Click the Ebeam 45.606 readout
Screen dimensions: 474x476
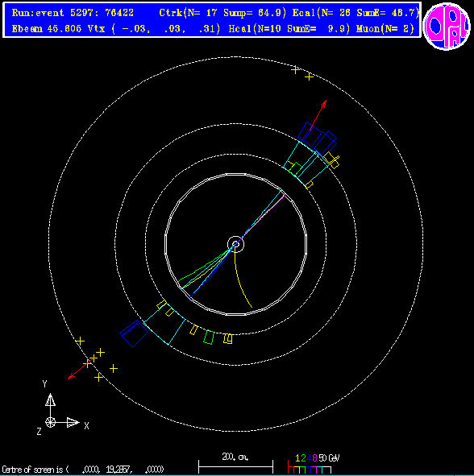(47, 29)
